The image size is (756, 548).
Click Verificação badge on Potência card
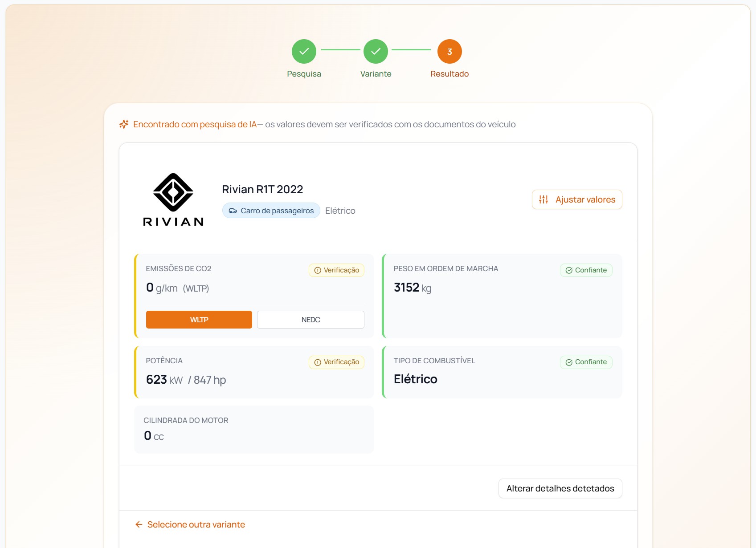[337, 362]
